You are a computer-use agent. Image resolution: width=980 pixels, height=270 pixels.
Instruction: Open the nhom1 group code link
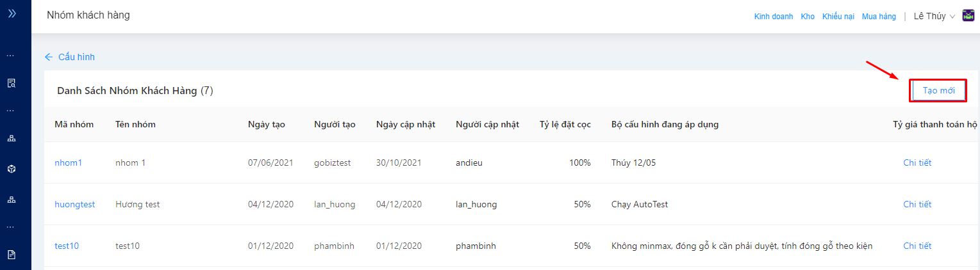point(69,163)
